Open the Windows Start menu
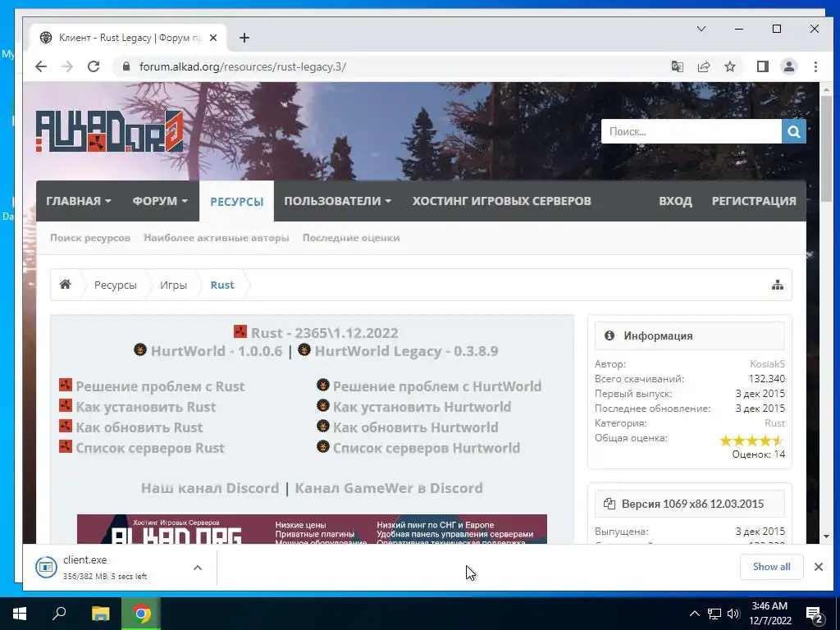The image size is (840, 630). [20, 614]
